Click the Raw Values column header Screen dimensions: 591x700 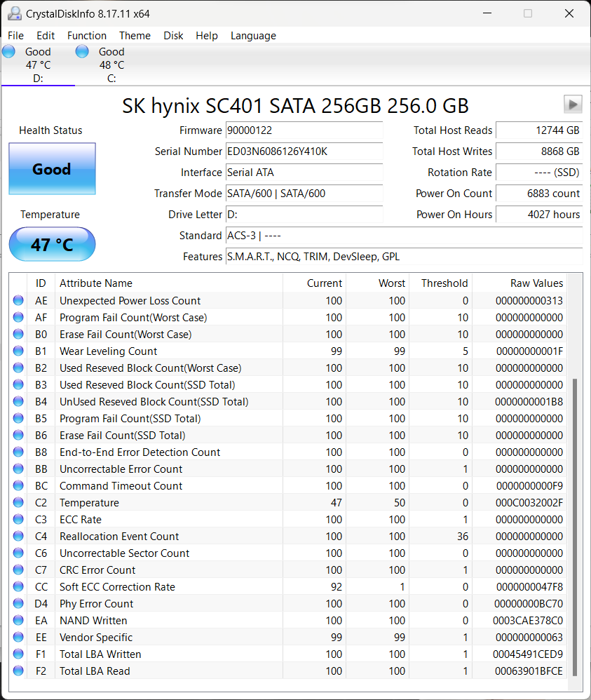coord(519,283)
